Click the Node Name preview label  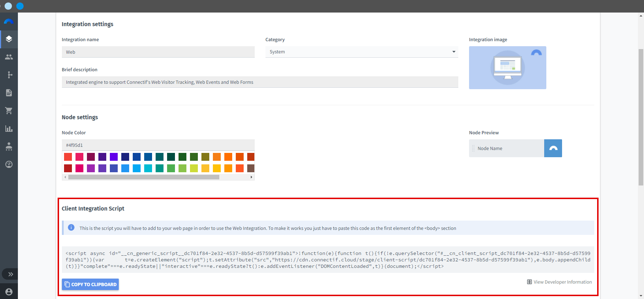(490, 148)
